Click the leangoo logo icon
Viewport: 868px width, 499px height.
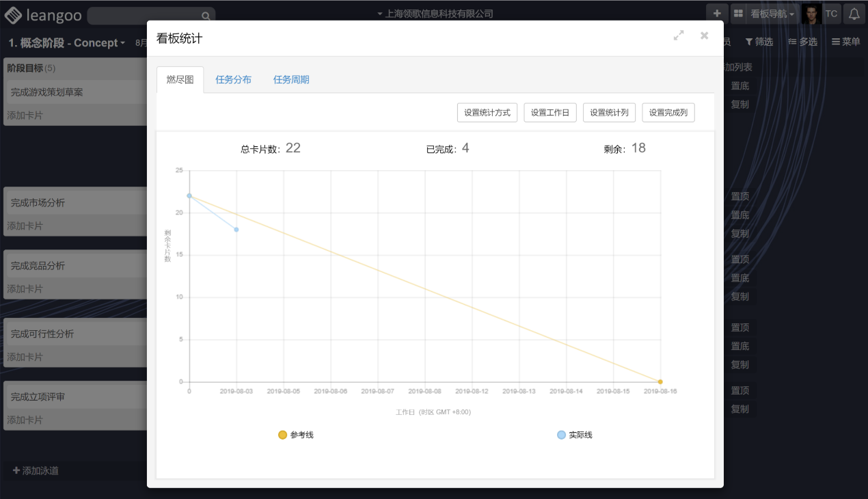point(13,14)
